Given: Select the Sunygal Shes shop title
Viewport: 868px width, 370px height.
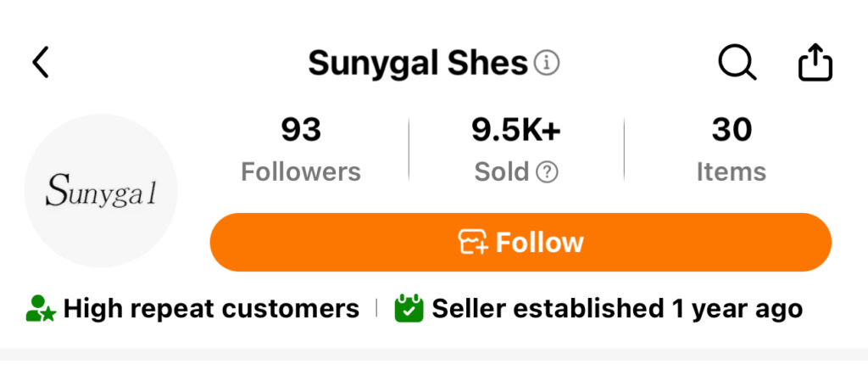Looking at the screenshot, I should [x=418, y=63].
